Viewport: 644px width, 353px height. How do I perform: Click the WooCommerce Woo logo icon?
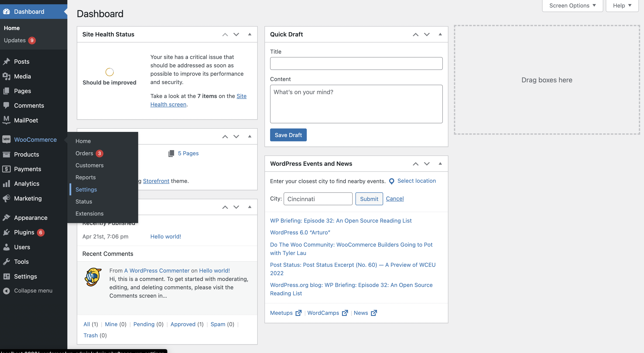click(x=6, y=139)
